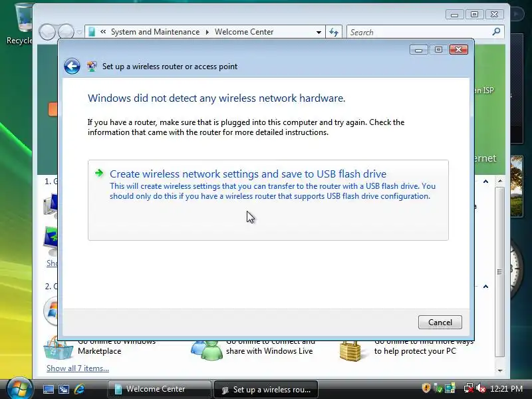Viewport: 532px width, 399px height.
Task: Minimize the wireless router setup dialog
Action: [x=418, y=49]
